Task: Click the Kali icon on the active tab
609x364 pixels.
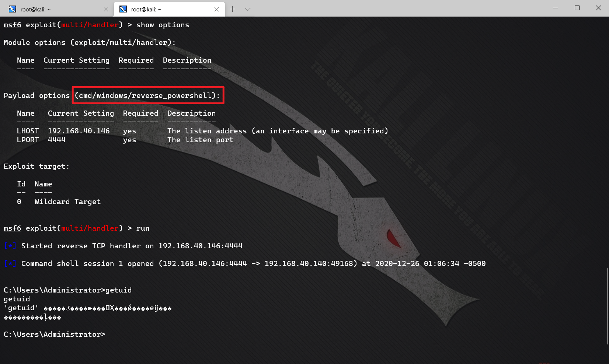Action: [x=123, y=9]
